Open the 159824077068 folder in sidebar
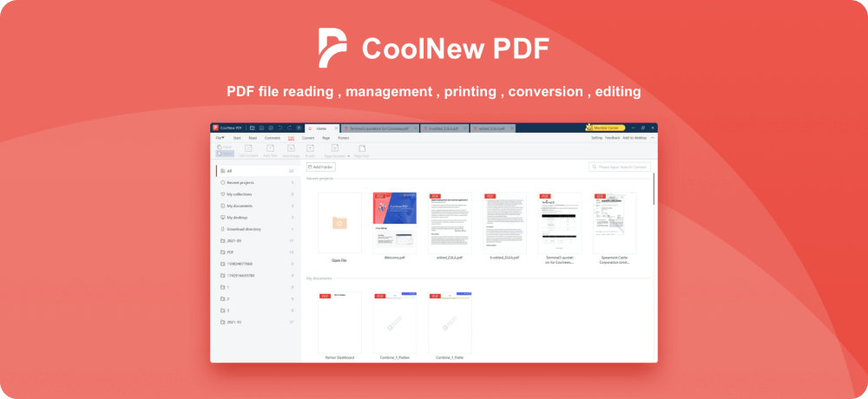 [x=258, y=264]
